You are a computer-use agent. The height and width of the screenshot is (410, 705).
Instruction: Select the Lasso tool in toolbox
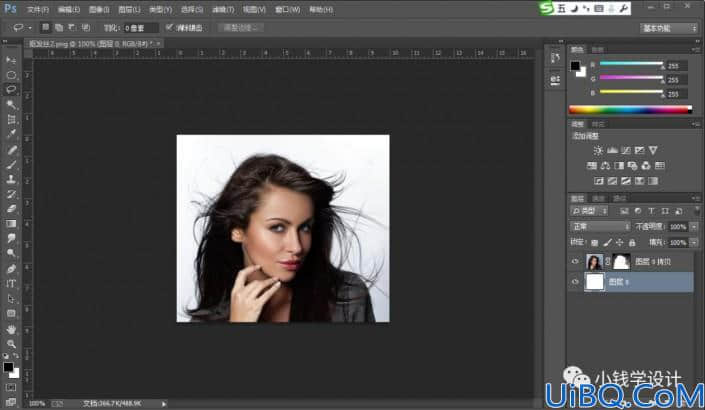click(x=11, y=89)
